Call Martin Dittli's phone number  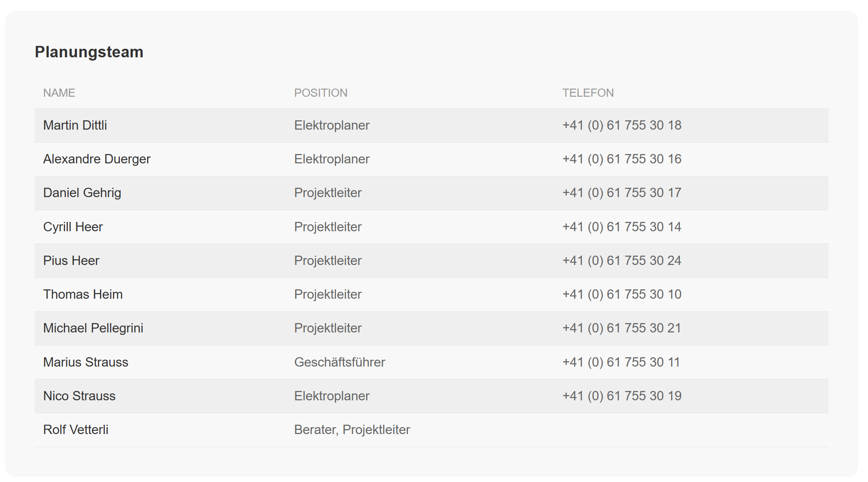pyautogui.click(x=622, y=125)
